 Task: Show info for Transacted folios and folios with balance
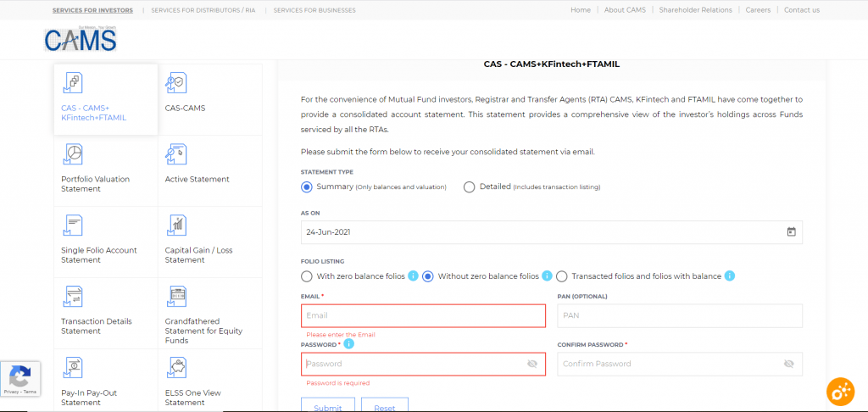click(730, 276)
